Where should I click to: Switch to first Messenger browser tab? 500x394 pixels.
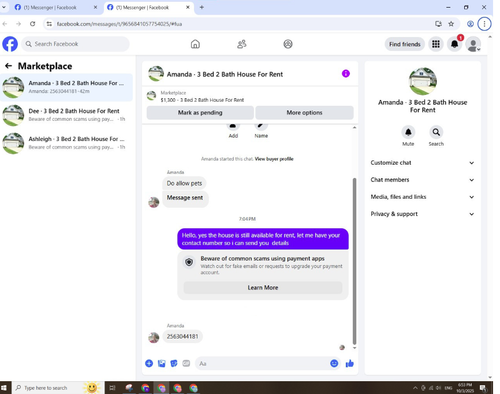click(x=55, y=7)
